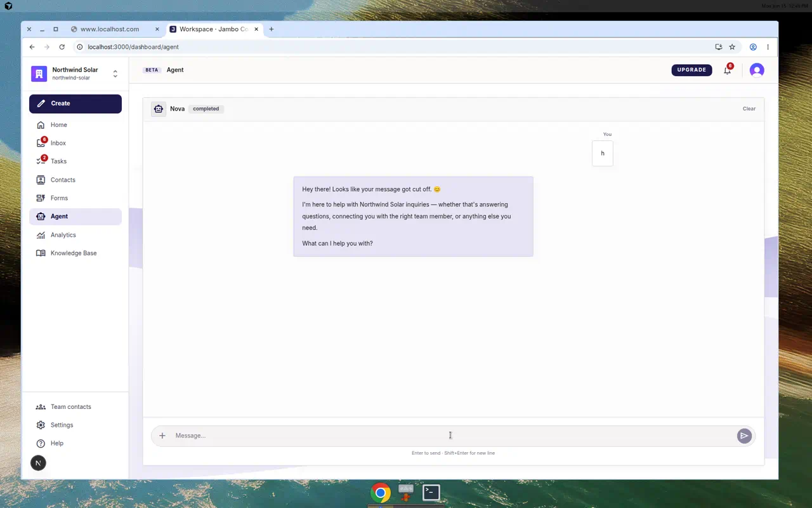This screenshot has height=508, width=812.
Task: Click the Team contacts people icon
Action: pos(41,407)
